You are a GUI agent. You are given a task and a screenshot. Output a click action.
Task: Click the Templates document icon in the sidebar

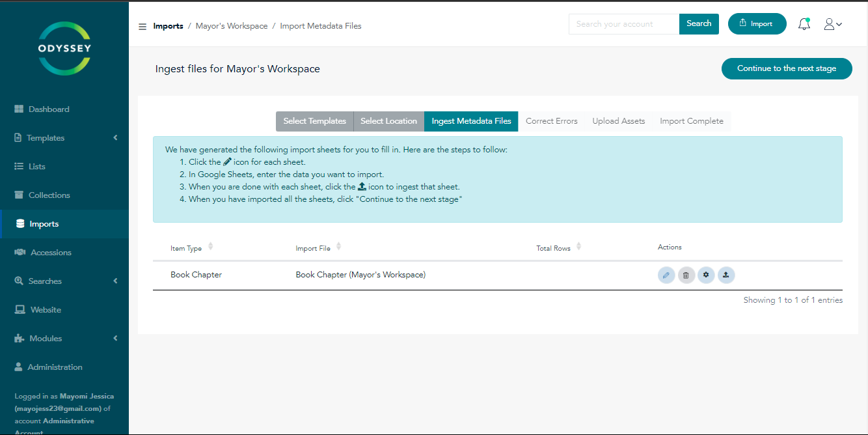[x=18, y=138]
